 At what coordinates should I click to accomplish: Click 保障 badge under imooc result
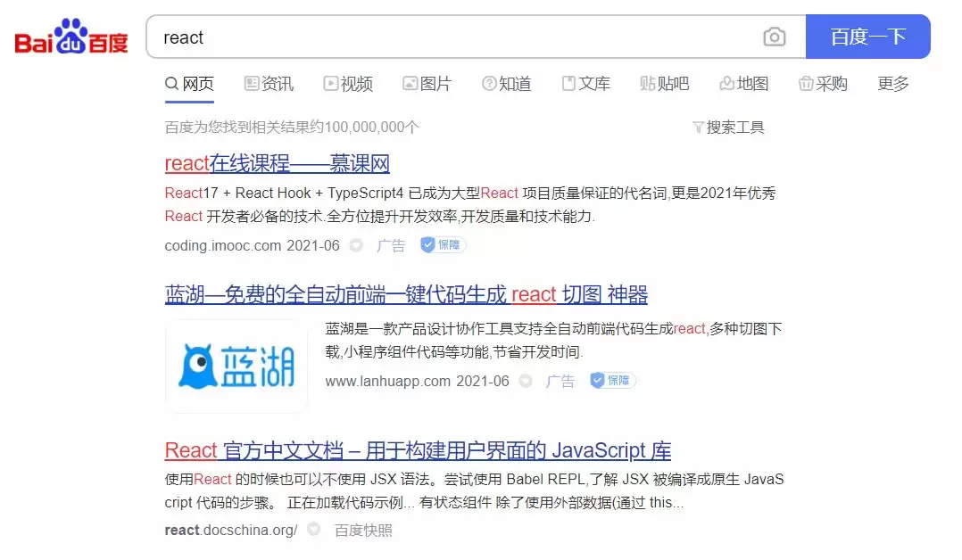click(x=443, y=244)
